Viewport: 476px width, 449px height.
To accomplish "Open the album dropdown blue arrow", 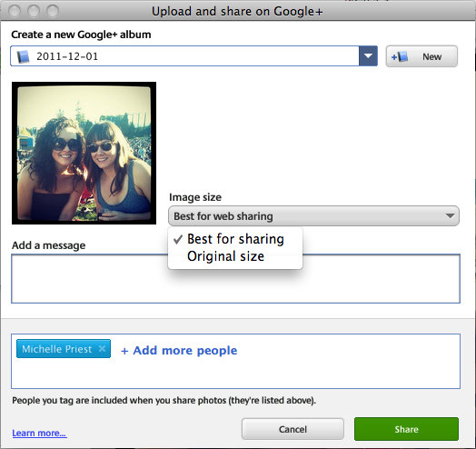I will 368,55.
